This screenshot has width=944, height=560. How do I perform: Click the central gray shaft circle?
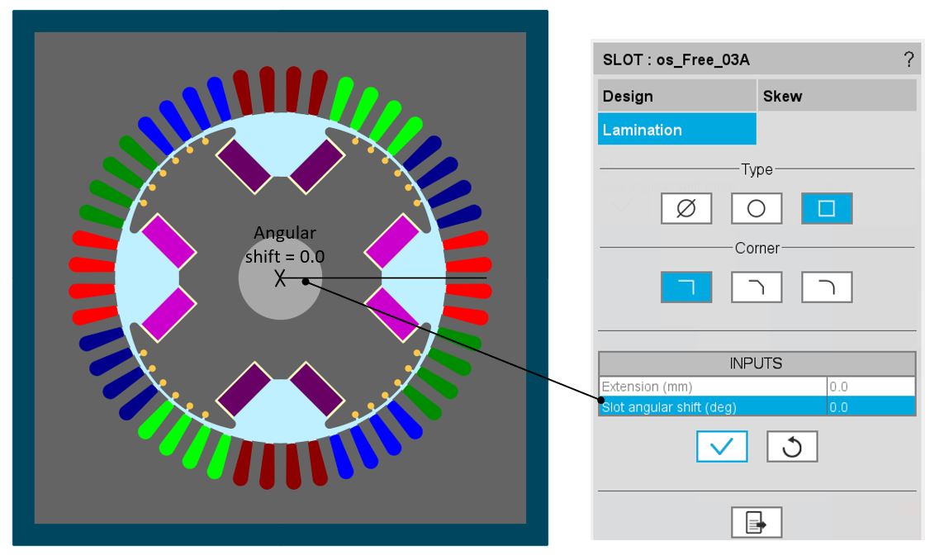(280, 299)
